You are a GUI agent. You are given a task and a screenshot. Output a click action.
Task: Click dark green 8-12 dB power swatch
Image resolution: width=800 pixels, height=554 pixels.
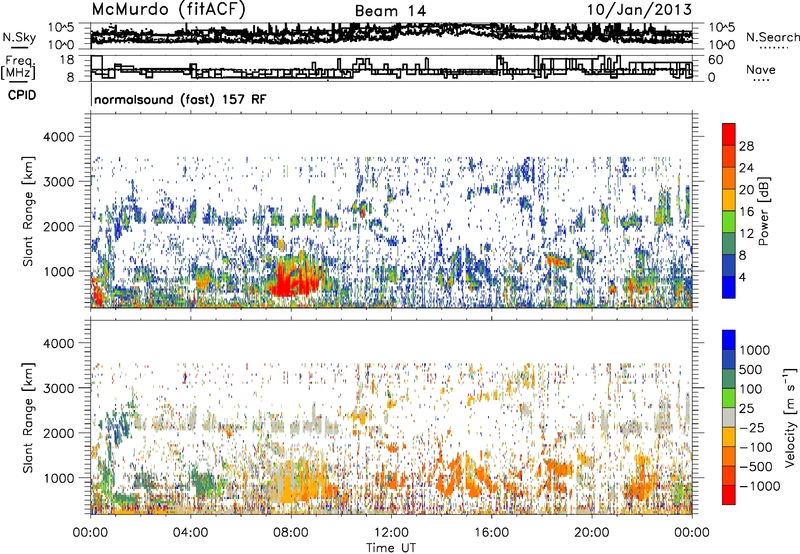pyautogui.click(x=729, y=244)
